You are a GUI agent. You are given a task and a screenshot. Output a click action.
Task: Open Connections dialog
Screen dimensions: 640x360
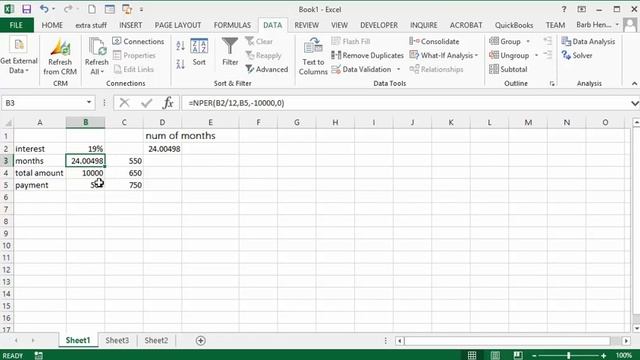138,41
